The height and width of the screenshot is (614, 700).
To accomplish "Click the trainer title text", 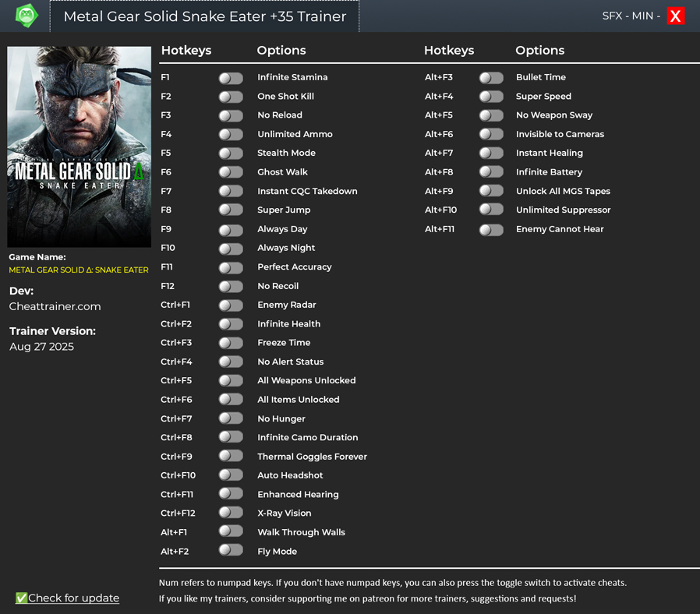I will pyautogui.click(x=205, y=16).
